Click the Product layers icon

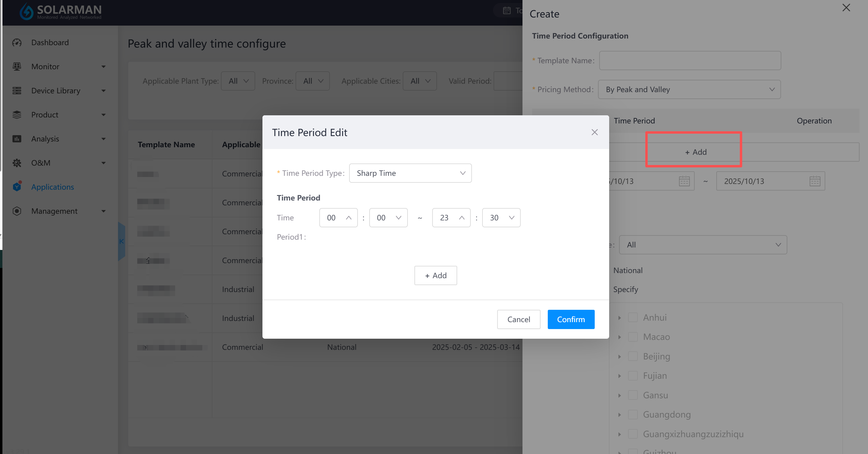[x=17, y=115]
